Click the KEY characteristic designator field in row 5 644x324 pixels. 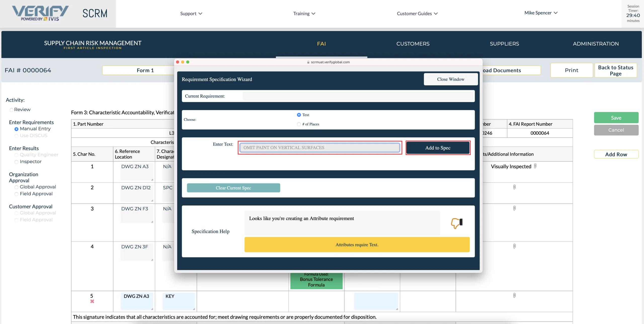point(179,301)
